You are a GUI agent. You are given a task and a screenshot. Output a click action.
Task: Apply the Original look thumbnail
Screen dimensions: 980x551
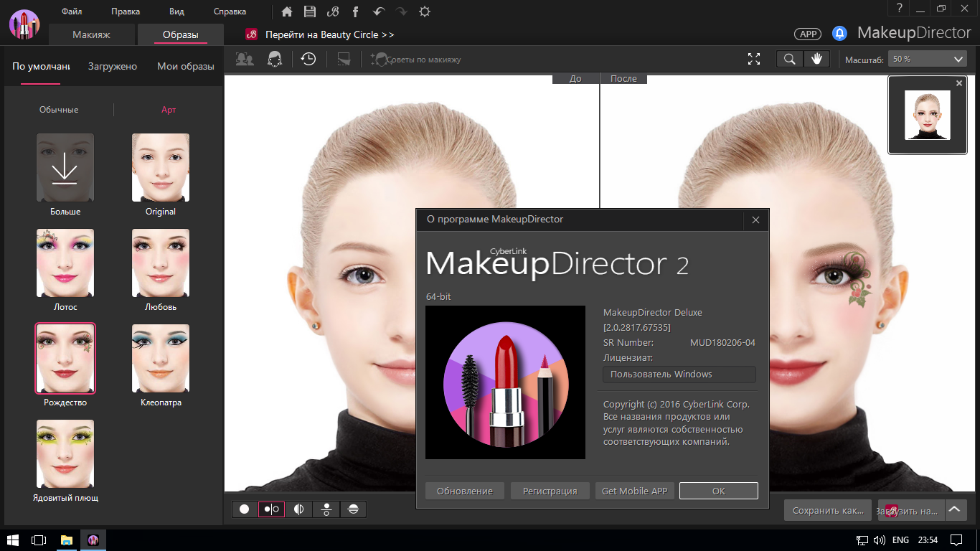click(161, 168)
